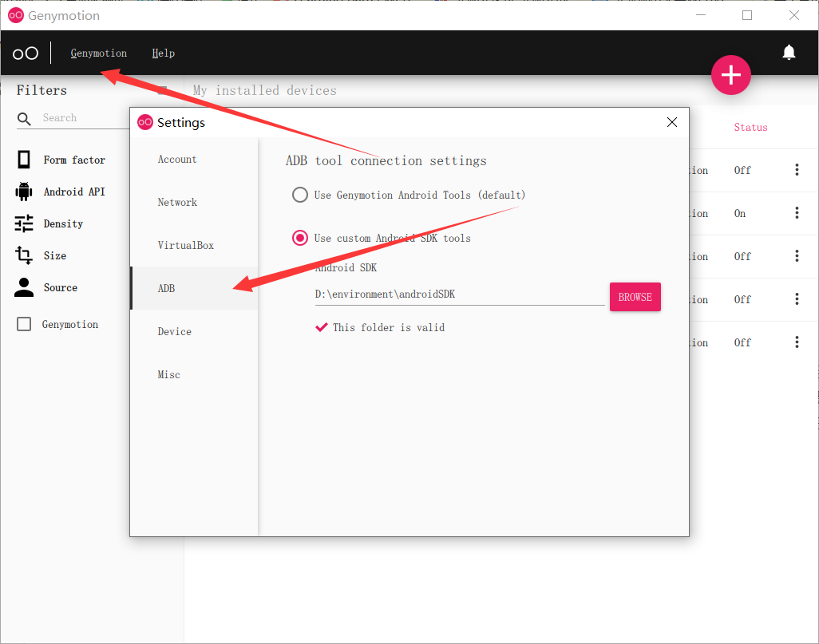This screenshot has height=644, width=819.
Task: Tick the Genymotion source checkbox
Action: pos(24,324)
